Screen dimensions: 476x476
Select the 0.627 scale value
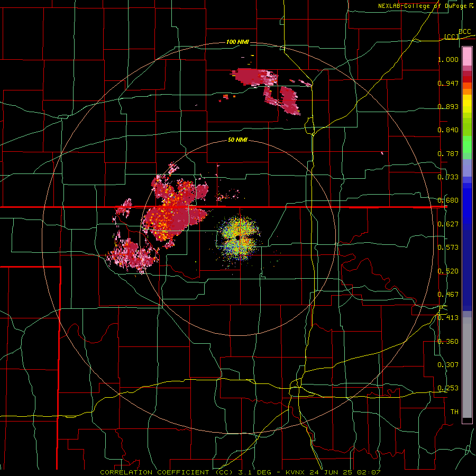(x=448, y=224)
